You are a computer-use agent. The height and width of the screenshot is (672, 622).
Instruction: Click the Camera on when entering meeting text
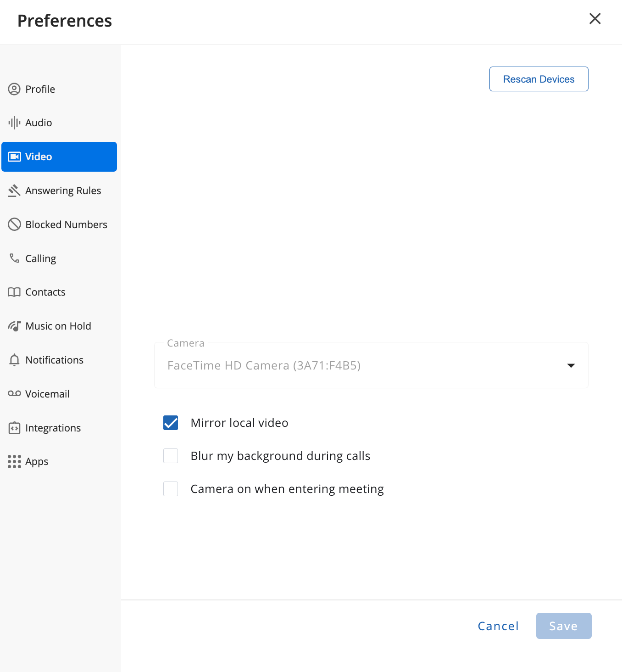pyautogui.click(x=287, y=489)
